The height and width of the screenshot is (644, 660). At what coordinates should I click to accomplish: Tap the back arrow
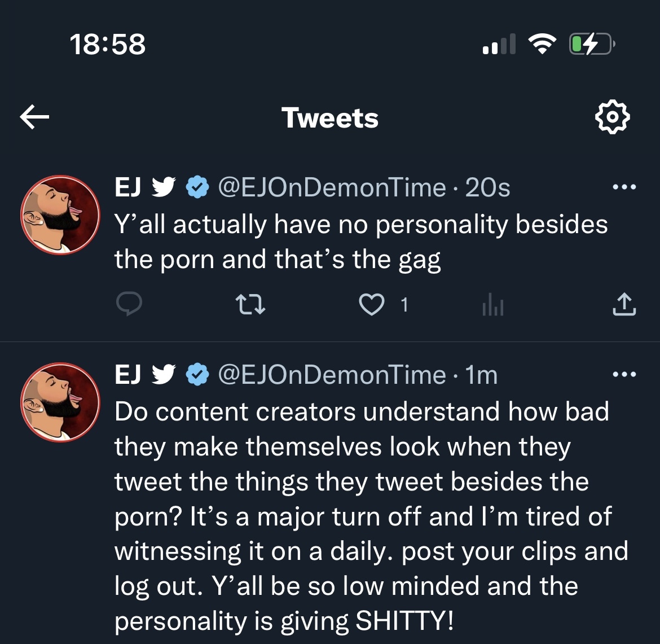click(x=34, y=117)
